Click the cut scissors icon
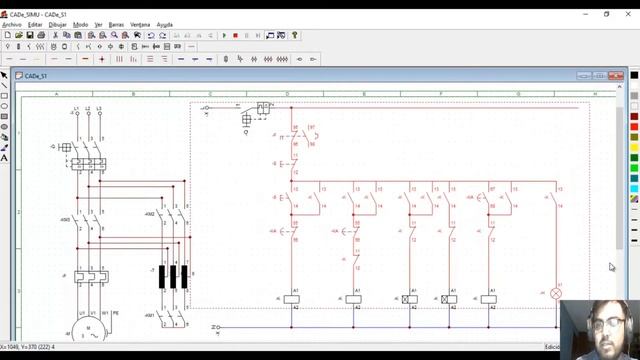The image size is (640, 360). pos(55,36)
